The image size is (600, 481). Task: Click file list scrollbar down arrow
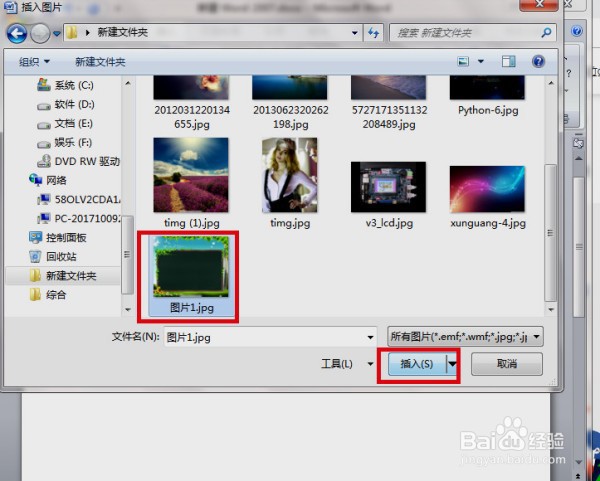click(x=551, y=309)
